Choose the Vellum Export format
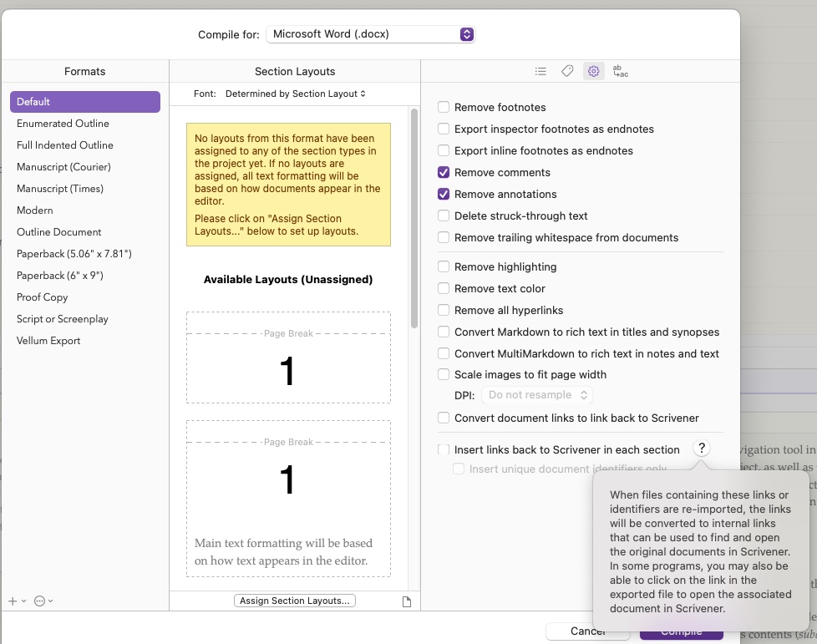 [48, 340]
